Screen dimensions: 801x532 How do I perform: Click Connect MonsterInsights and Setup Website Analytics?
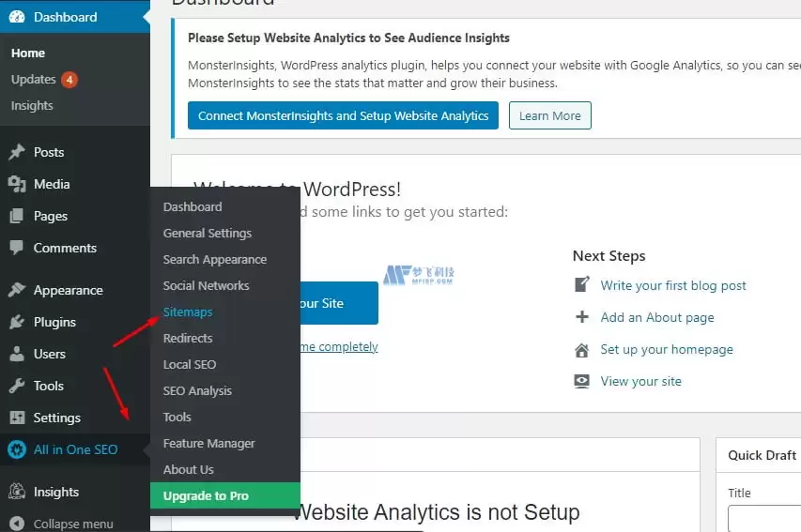pos(343,116)
